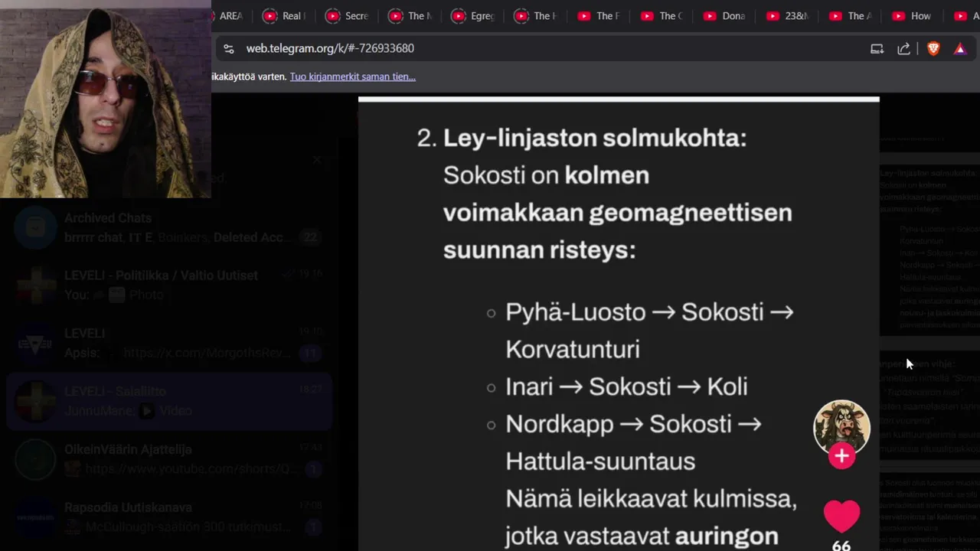Click the unread badge 11 on LEVELI chat

click(310, 353)
